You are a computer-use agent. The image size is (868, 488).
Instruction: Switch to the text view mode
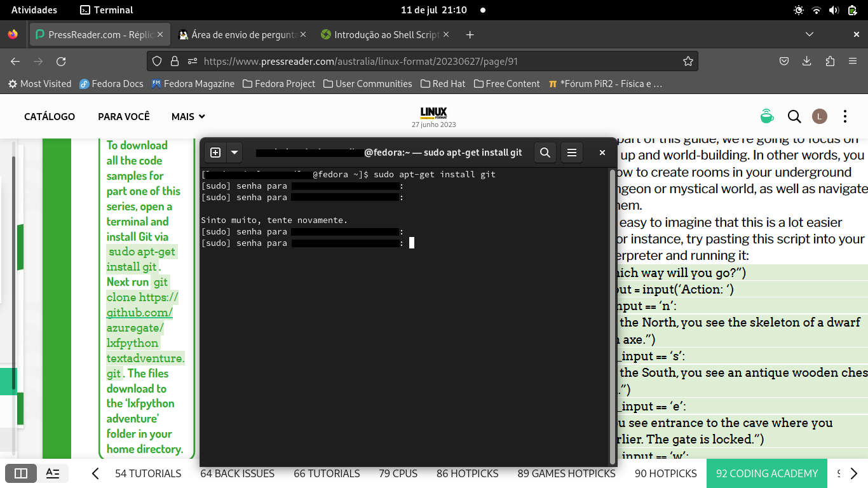click(53, 473)
